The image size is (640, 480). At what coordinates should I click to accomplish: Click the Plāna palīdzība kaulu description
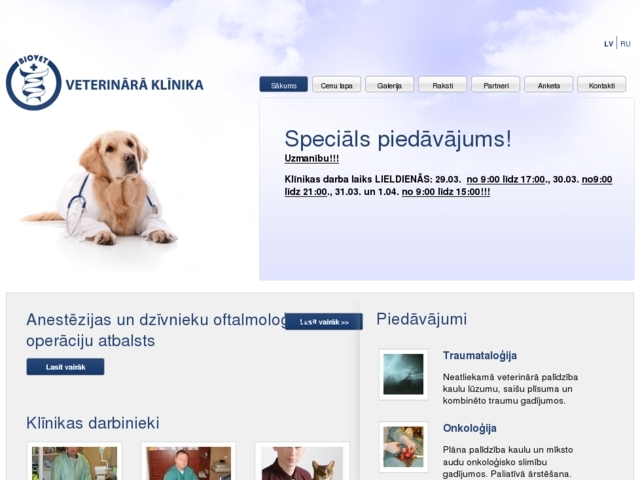pyautogui.click(x=508, y=462)
